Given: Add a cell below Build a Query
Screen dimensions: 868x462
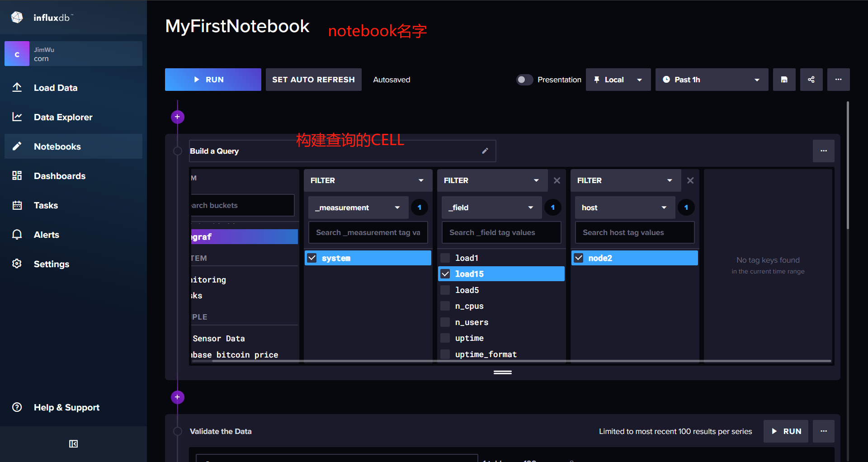Looking at the screenshot, I should coord(178,397).
